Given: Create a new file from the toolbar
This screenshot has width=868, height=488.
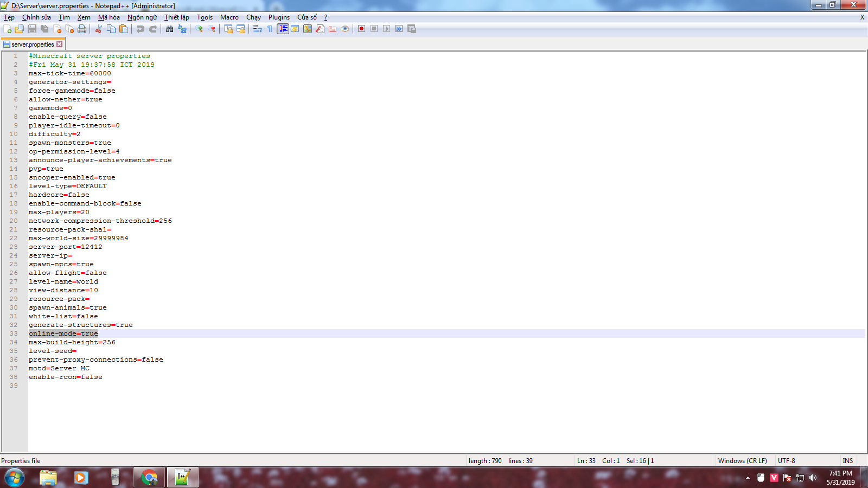Looking at the screenshot, I should click(x=8, y=29).
